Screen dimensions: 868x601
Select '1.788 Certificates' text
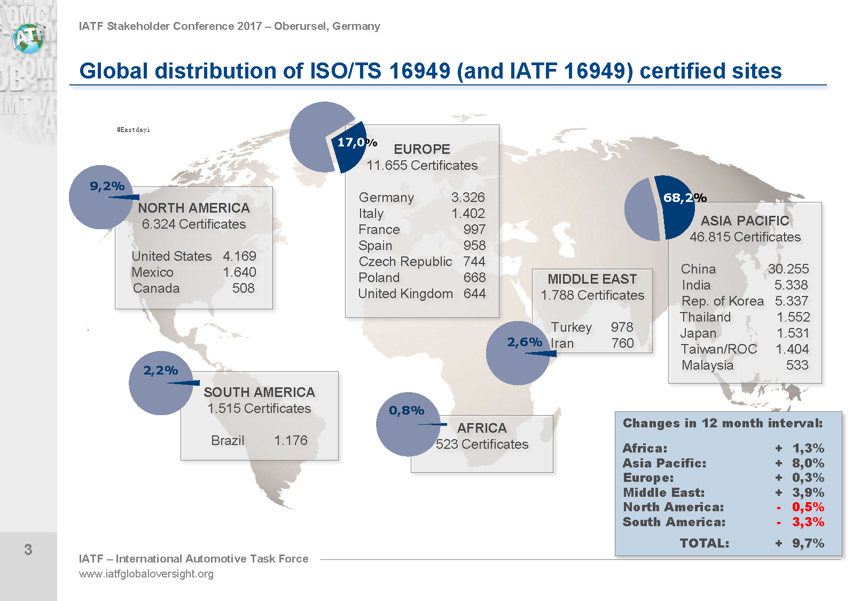592,295
